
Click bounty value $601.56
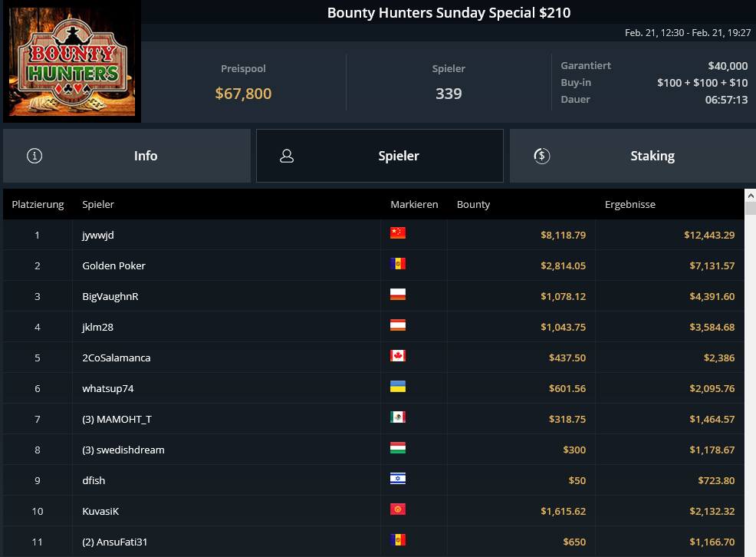(567, 389)
